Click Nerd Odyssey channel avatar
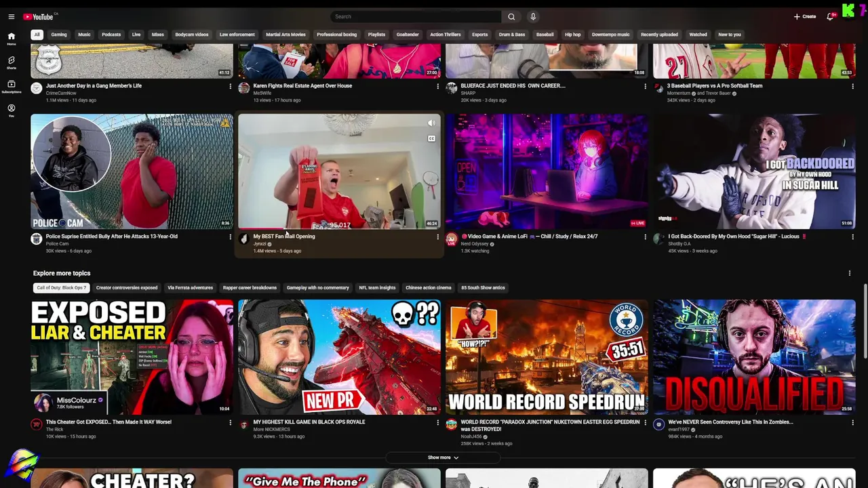The image size is (868, 488). 452,239
